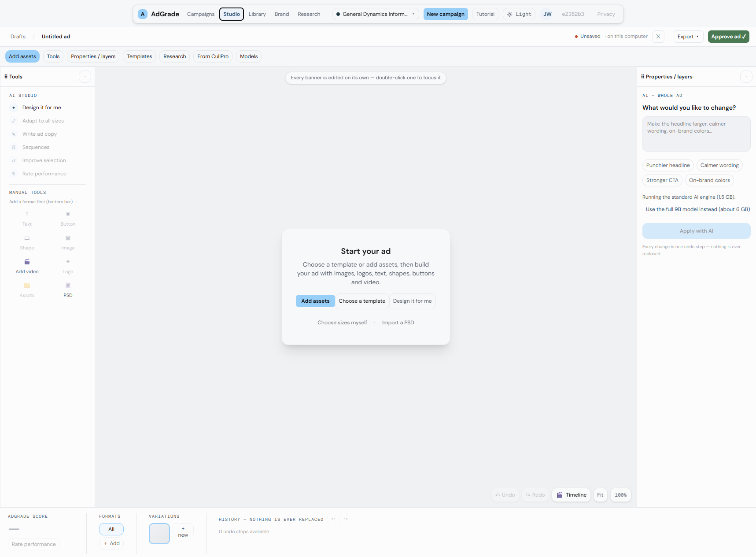Pick the On-brand colors suggestion
The image size is (756, 557).
click(x=709, y=180)
